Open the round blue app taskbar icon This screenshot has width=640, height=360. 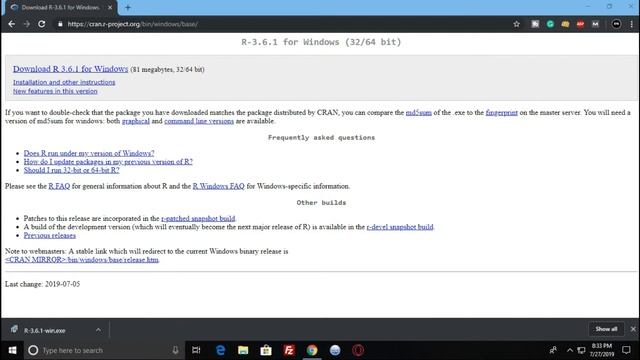335,350
